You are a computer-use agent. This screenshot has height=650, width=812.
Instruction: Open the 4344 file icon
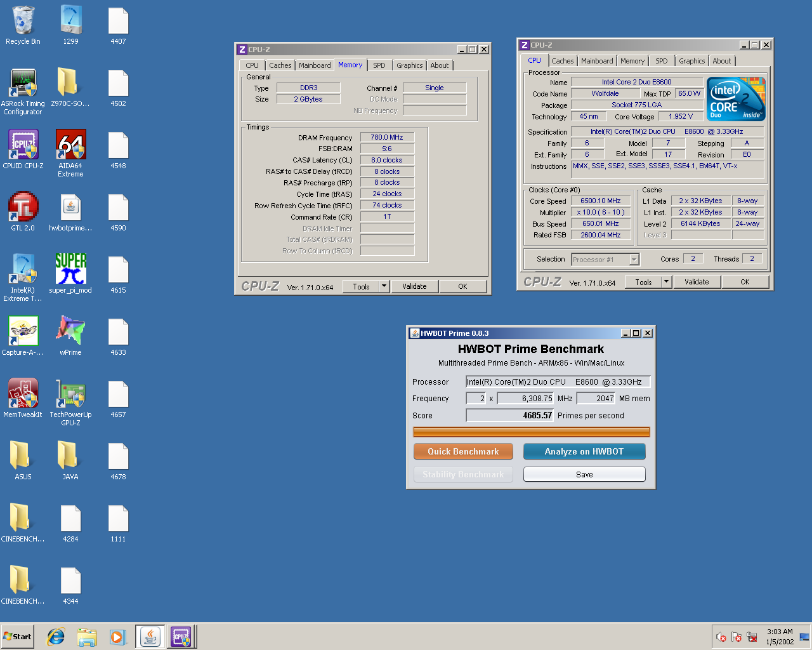tap(70, 585)
